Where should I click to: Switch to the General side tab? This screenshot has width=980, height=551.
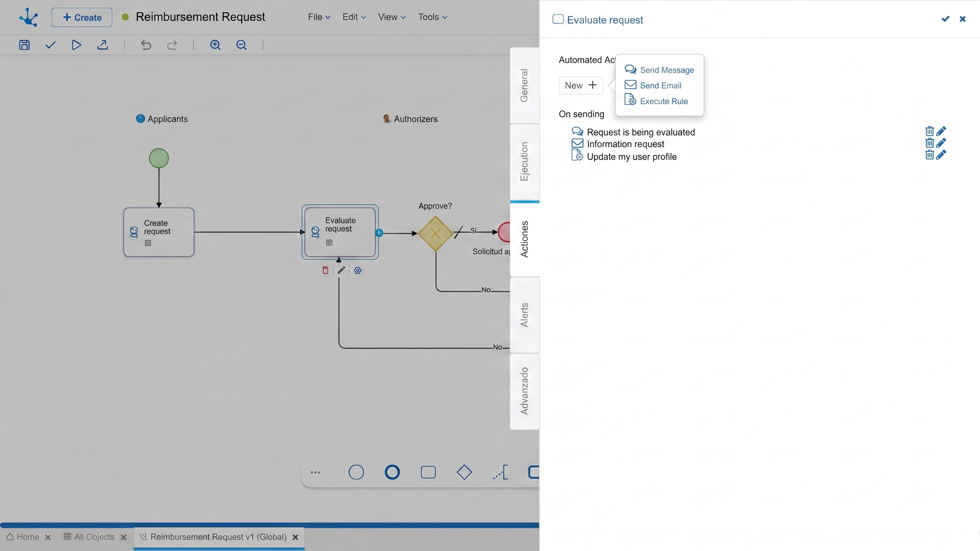[x=524, y=86]
